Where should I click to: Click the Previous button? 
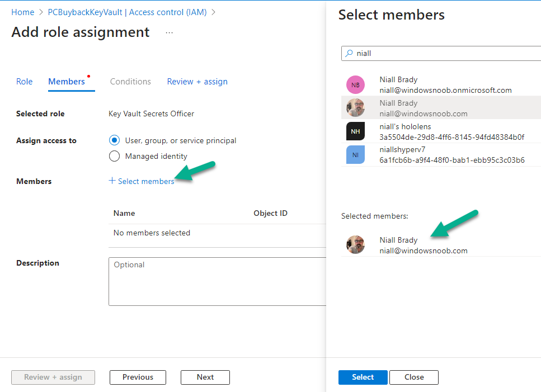click(x=138, y=377)
